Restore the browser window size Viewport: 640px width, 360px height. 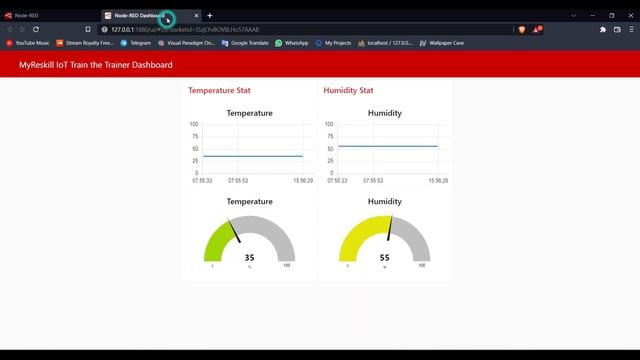pyautogui.click(x=611, y=16)
